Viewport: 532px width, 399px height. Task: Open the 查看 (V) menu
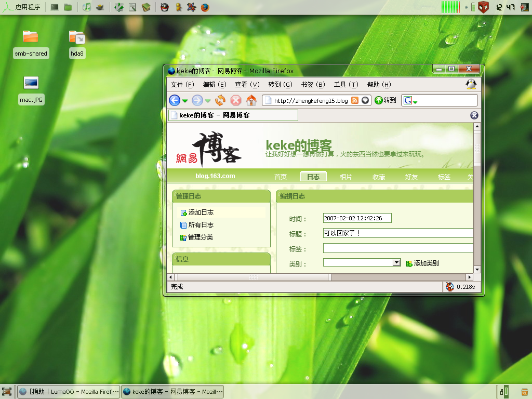[247, 85]
